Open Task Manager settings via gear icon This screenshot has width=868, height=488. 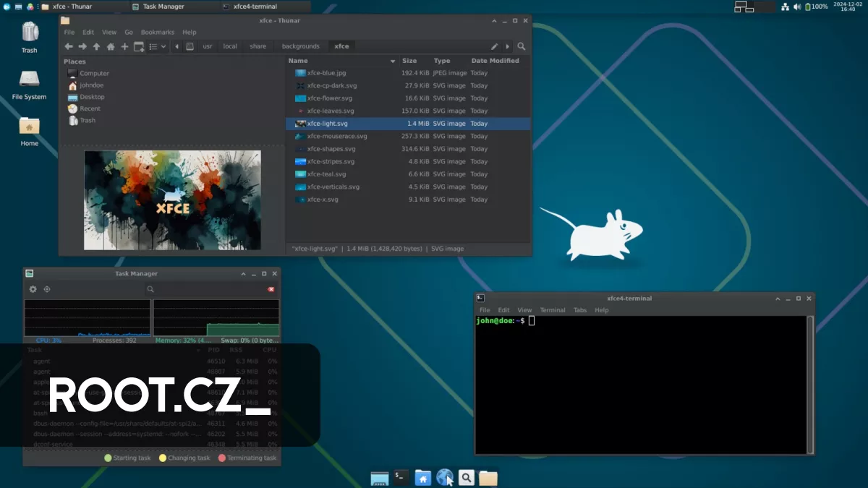(33, 289)
